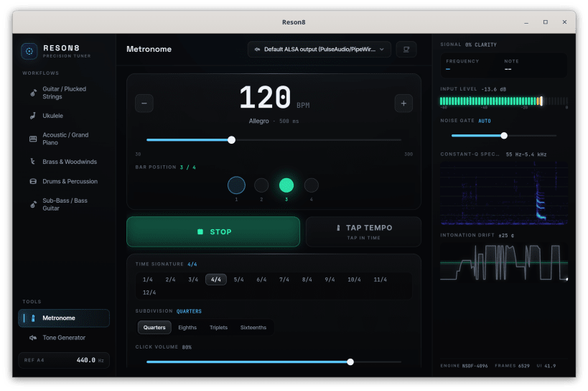Open the Guitar / Plucked Strings workflow

pos(64,93)
